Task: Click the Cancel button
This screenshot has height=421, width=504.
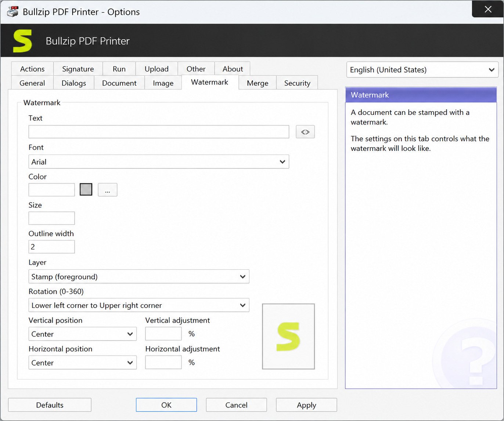Action: pos(236,405)
